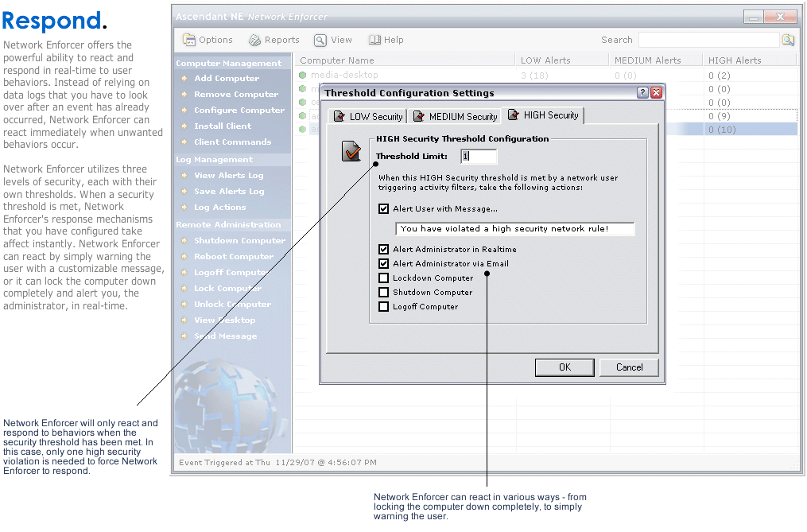Switch to the LOW Security tab
807x532 pixels.
point(367,116)
